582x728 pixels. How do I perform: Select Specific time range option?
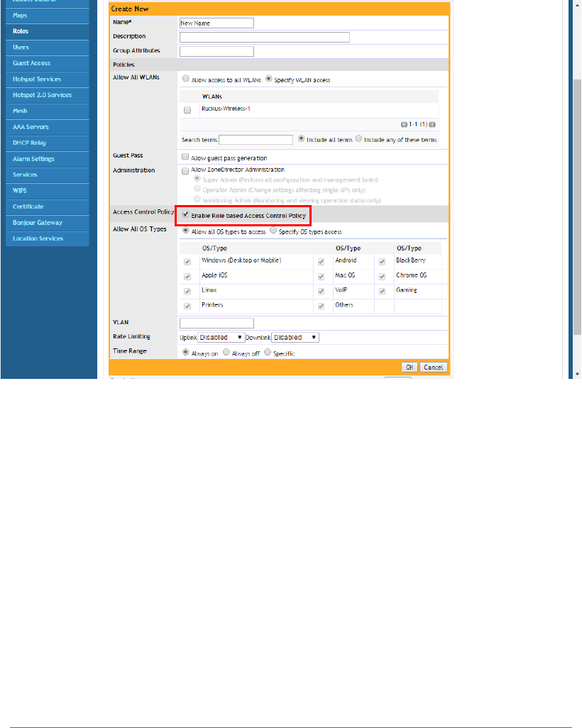tap(268, 352)
